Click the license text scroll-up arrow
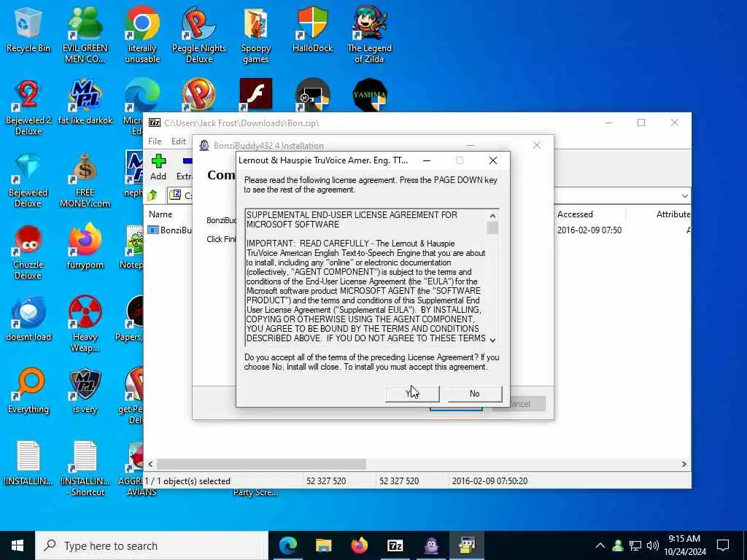This screenshot has height=560, width=747. coord(492,216)
